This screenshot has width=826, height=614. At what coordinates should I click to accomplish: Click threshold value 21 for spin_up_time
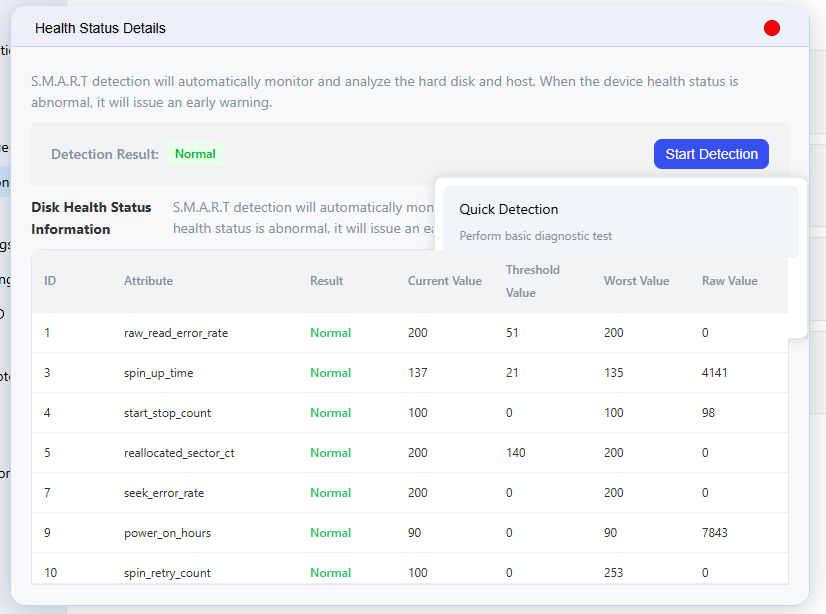pyautogui.click(x=512, y=373)
